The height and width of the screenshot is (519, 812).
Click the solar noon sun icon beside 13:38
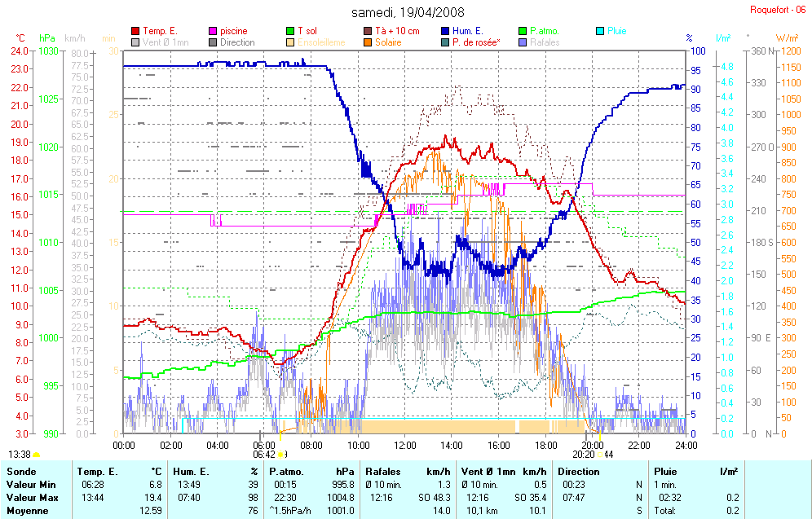pos(36,455)
